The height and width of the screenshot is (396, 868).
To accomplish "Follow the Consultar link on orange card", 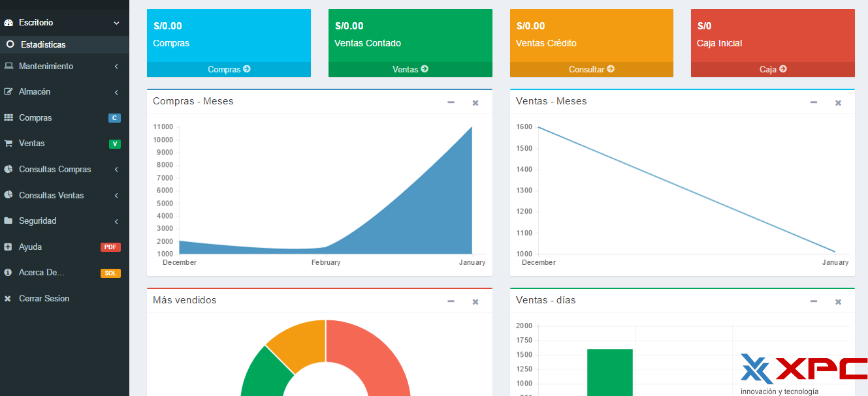I will (592, 69).
